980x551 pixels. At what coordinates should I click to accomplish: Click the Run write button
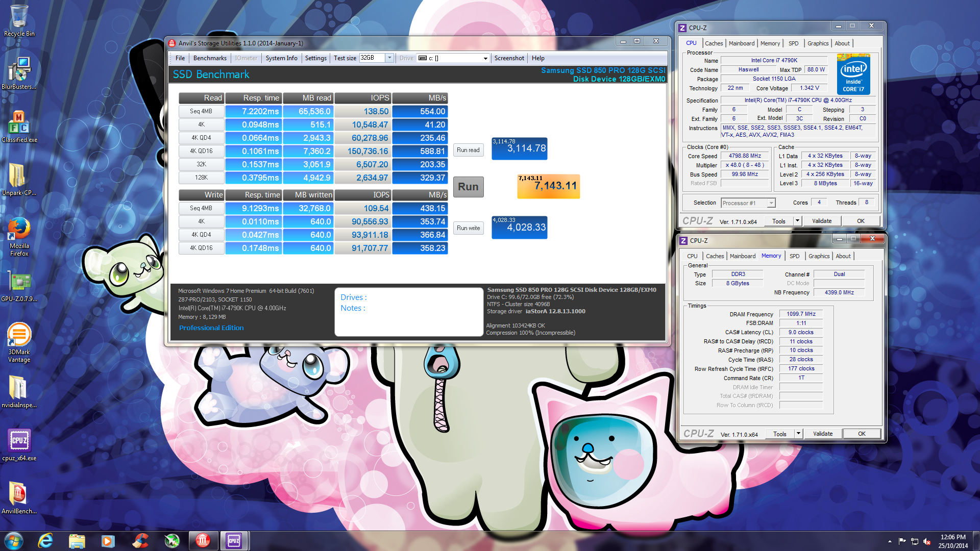point(468,228)
